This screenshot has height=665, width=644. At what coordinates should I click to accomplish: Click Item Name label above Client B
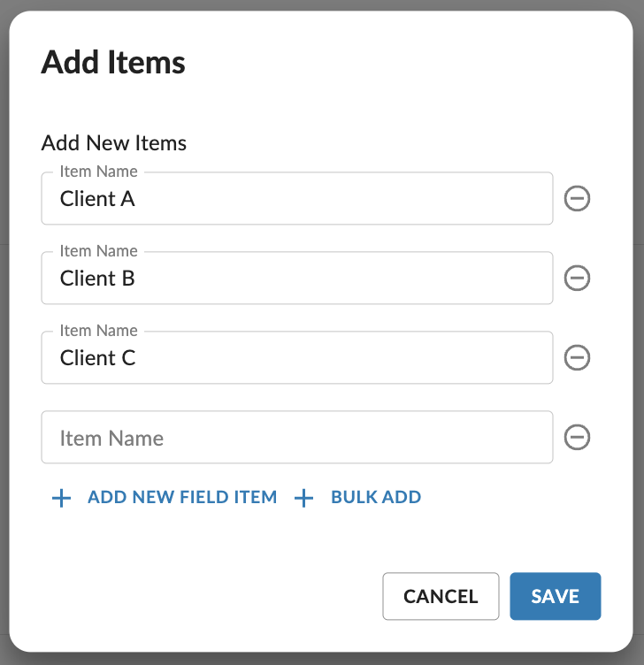click(98, 251)
